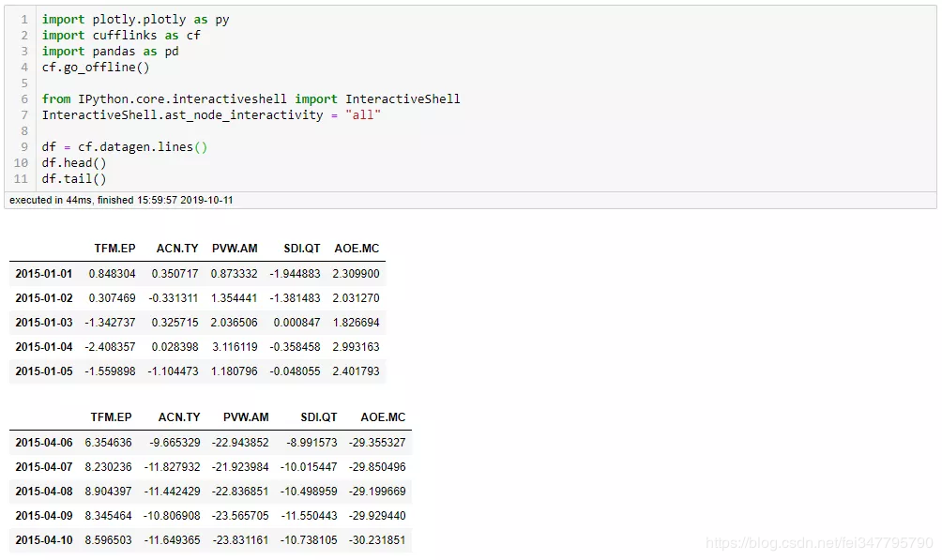The width and height of the screenshot is (942, 560).
Task: Click cell value -11.827932
Action: click(173, 467)
